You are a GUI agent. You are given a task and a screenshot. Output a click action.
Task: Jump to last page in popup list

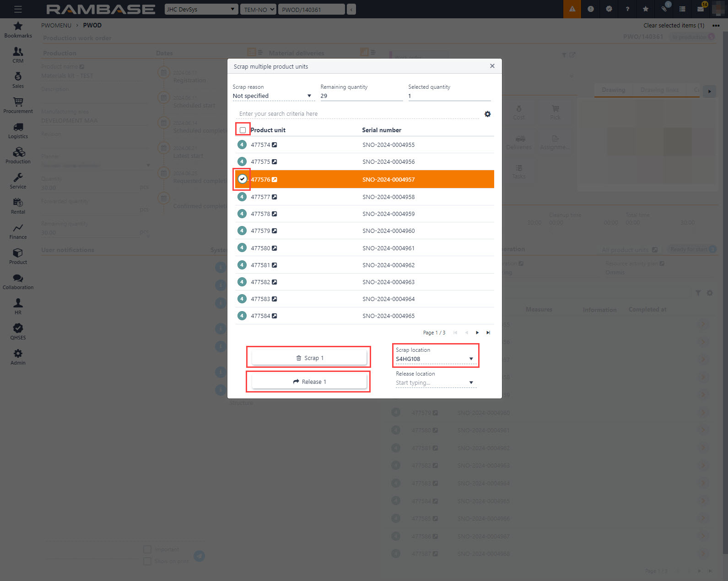coord(488,333)
